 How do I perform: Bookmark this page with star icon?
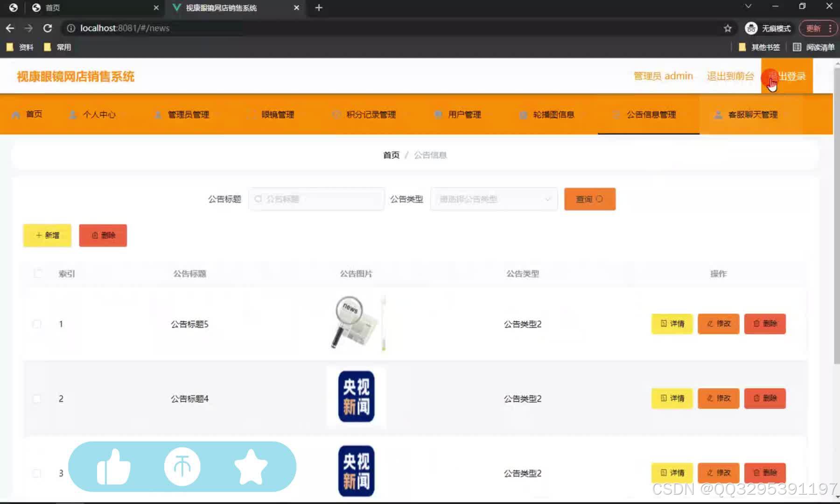(728, 28)
